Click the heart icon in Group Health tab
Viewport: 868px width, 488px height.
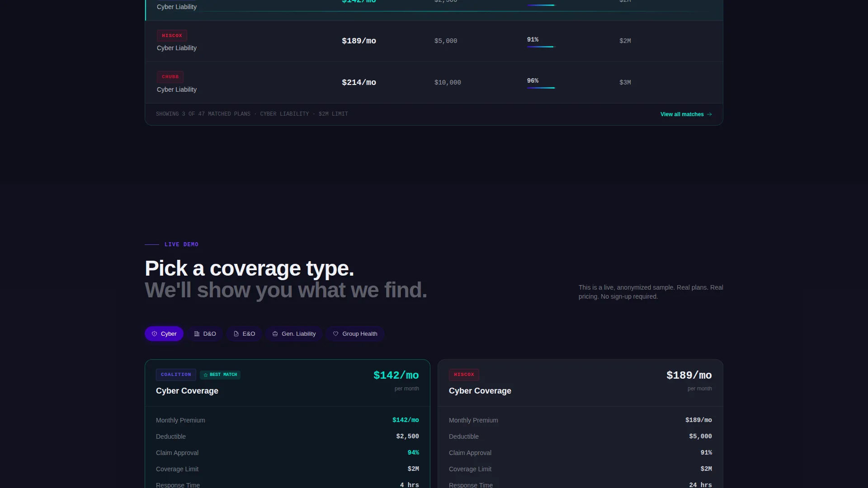click(335, 334)
